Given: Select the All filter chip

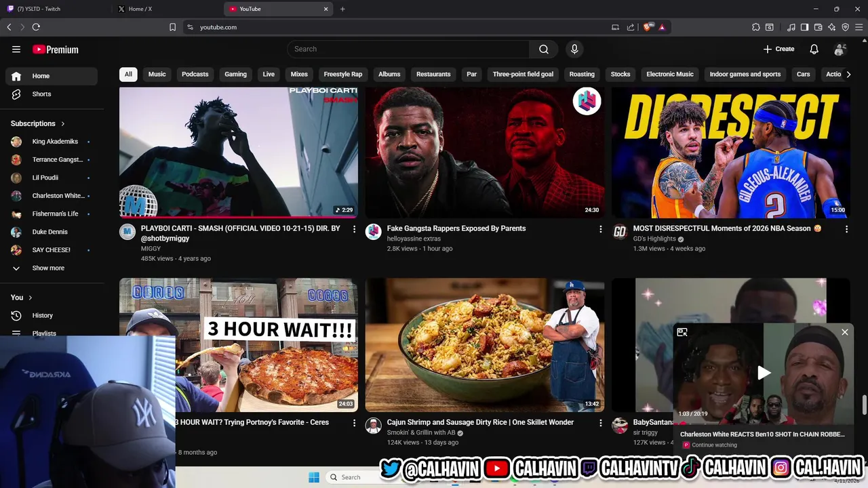Looking at the screenshot, I should 128,74.
